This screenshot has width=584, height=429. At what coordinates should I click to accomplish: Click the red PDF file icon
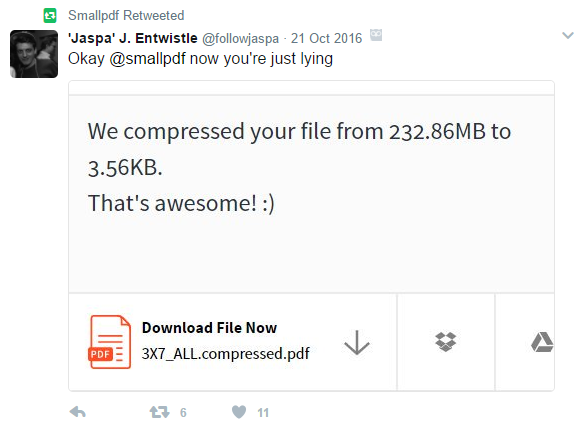click(x=110, y=342)
